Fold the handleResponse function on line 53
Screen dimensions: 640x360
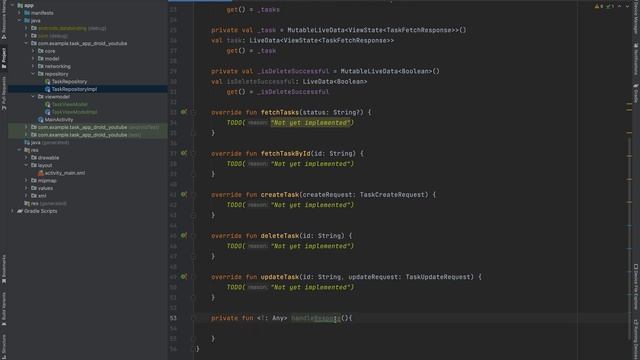pos(194,318)
